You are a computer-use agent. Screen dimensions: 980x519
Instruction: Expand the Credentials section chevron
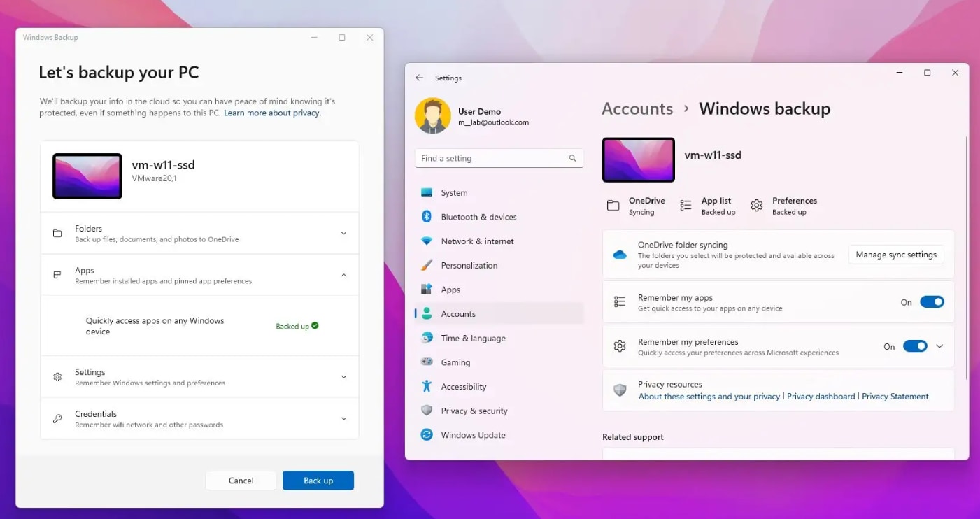coord(343,419)
